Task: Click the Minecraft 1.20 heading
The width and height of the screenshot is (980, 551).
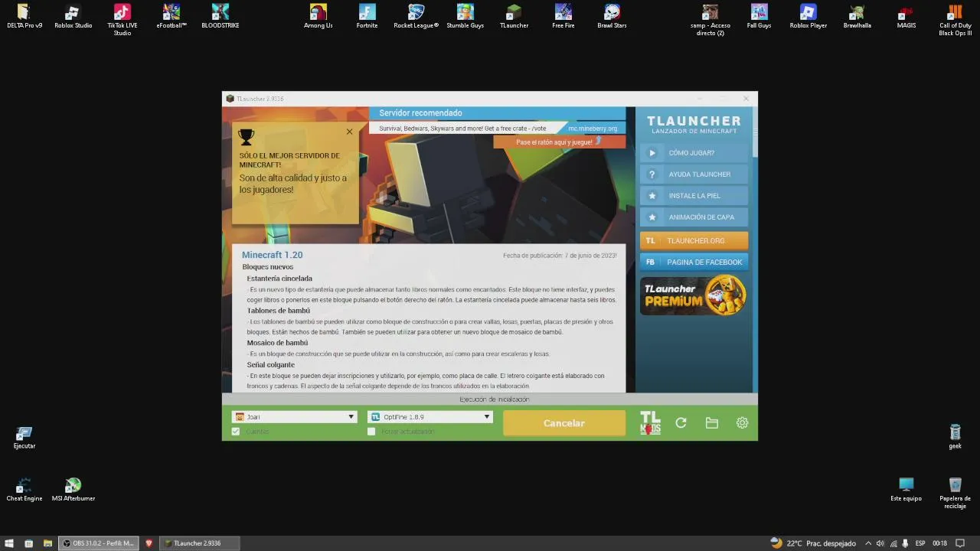Action: [272, 255]
